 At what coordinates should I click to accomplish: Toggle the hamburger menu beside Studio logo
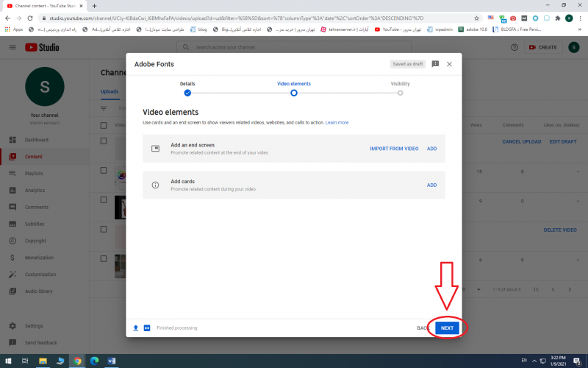(12, 47)
